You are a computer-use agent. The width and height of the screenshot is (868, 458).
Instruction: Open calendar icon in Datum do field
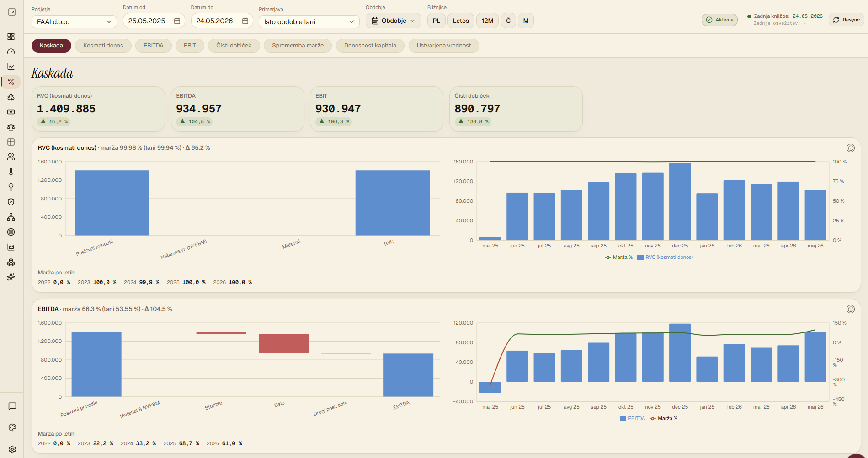tap(245, 21)
